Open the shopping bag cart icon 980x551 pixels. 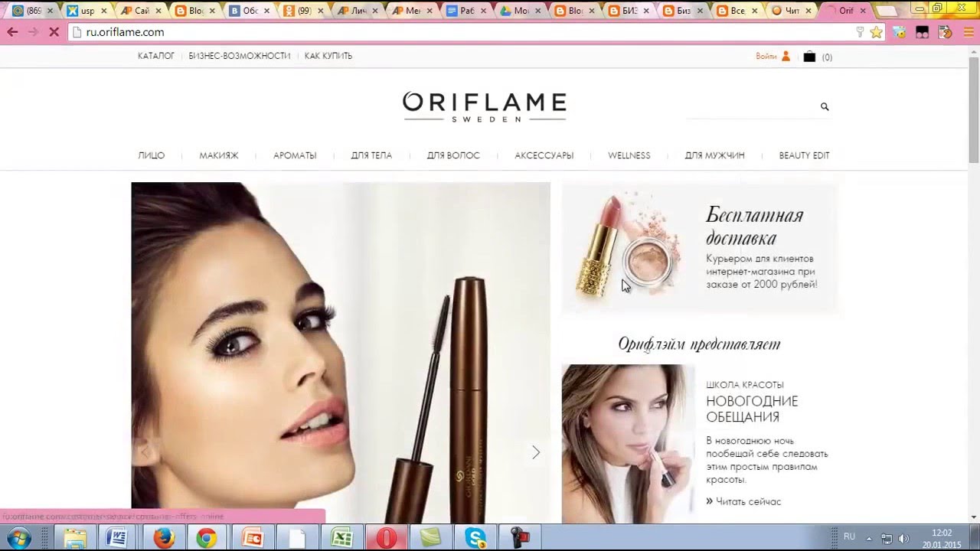(809, 57)
